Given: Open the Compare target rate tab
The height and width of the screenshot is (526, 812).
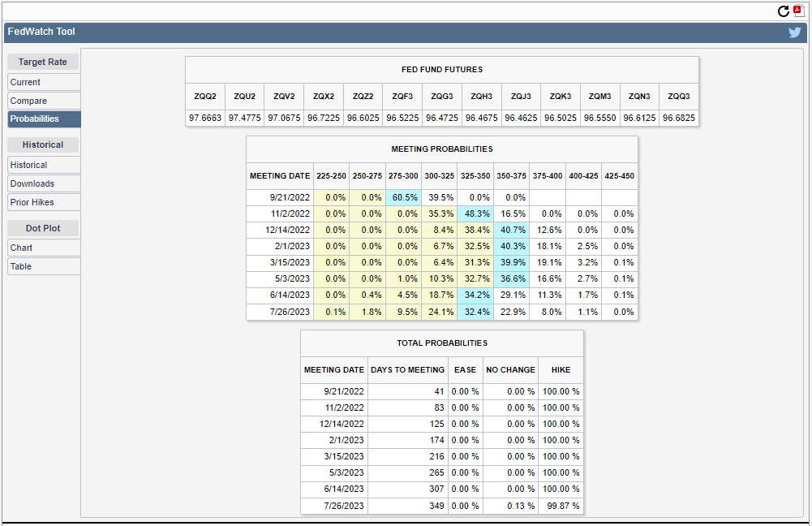Looking at the screenshot, I should 44,101.
